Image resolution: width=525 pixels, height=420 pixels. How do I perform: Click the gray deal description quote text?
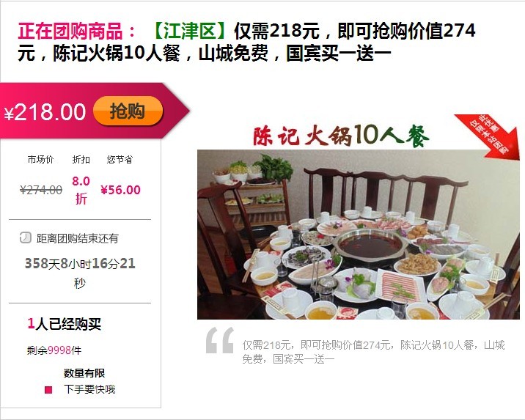tap(373, 352)
